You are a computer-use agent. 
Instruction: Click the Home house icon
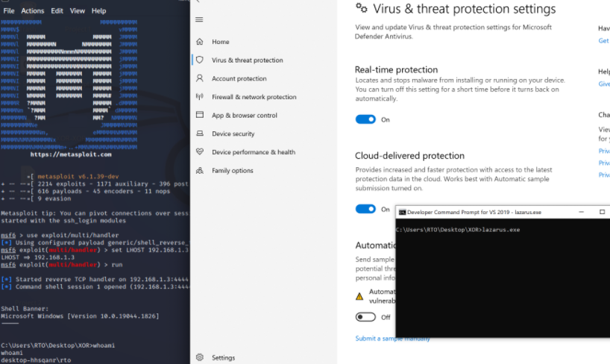(200, 42)
